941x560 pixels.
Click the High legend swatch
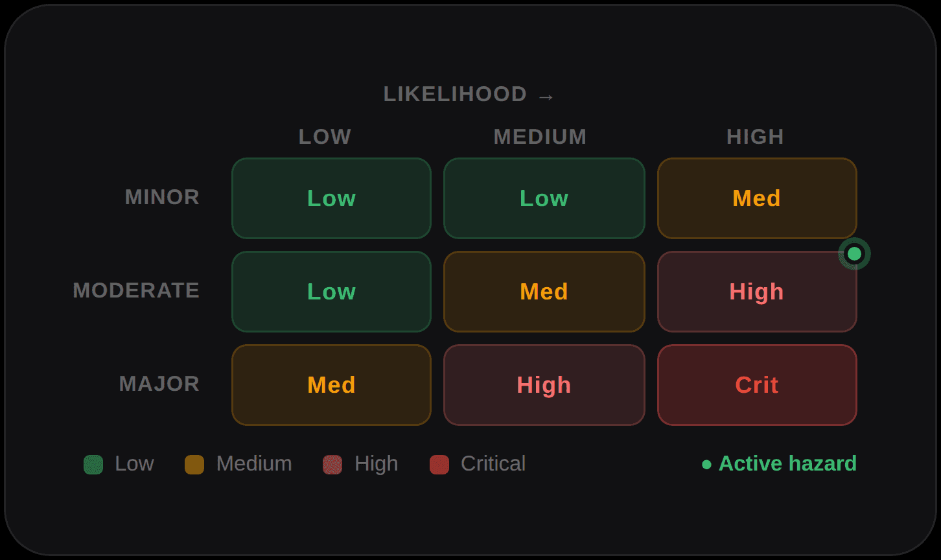[x=332, y=465]
